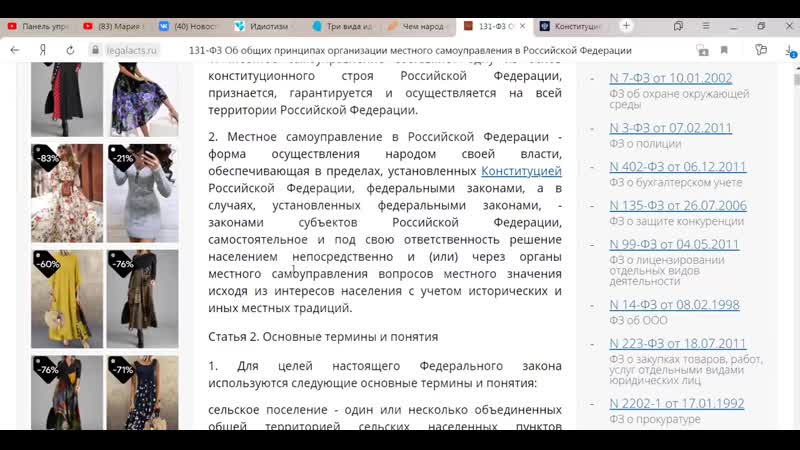Reload the page with refresh icon
This screenshot has height=450, width=800.
tap(70, 50)
